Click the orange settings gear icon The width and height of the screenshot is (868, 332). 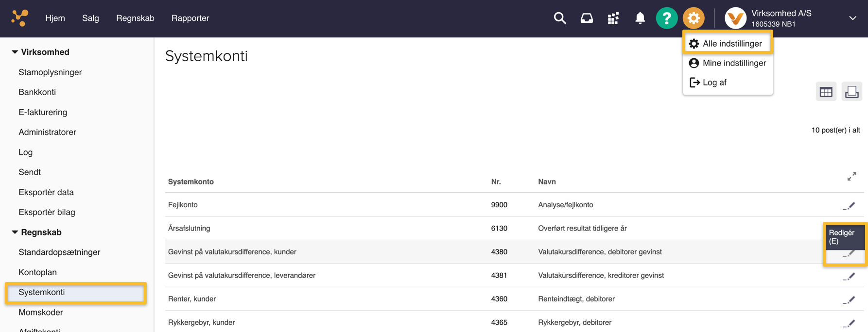click(694, 18)
